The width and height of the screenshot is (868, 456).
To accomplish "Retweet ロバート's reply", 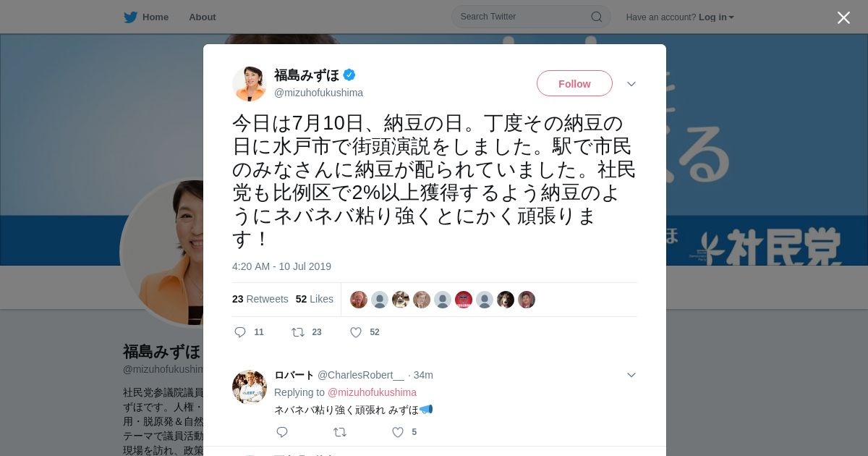I will (339, 432).
